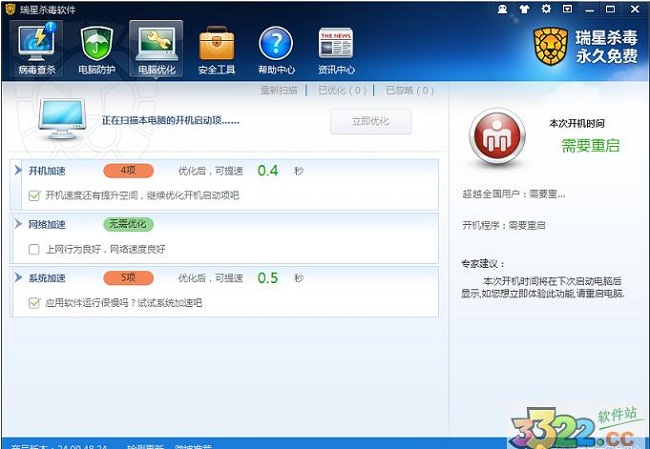The width and height of the screenshot is (650, 449).
Task: Click the small shield icon in title bar
Action: click(x=10, y=9)
